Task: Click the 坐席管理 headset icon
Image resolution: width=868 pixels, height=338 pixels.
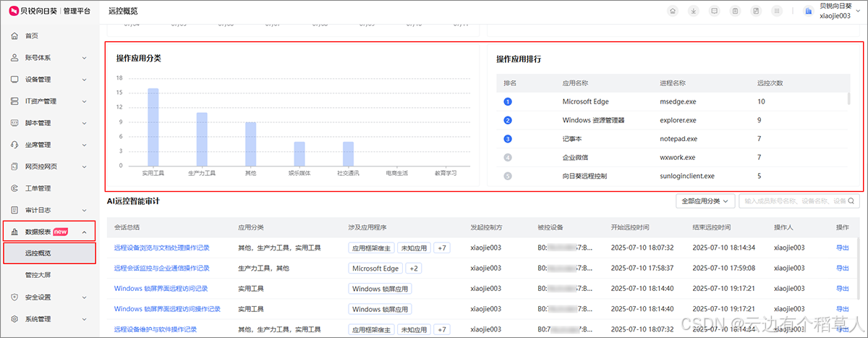Action: coord(14,144)
